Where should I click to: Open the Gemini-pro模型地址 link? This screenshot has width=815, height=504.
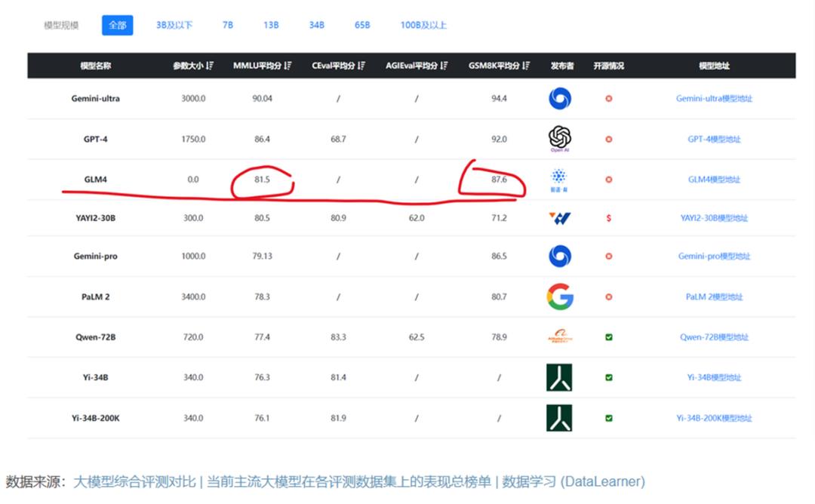[x=714, y=257]
